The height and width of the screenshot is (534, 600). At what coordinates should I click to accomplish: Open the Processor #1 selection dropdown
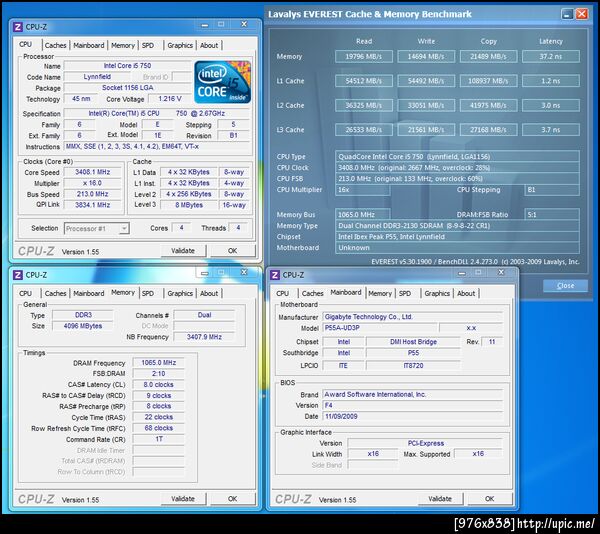click(x=96, y=228)
